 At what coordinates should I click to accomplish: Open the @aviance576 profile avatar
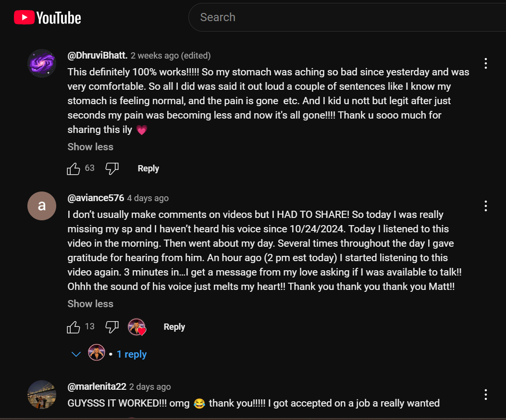(42, 206)
